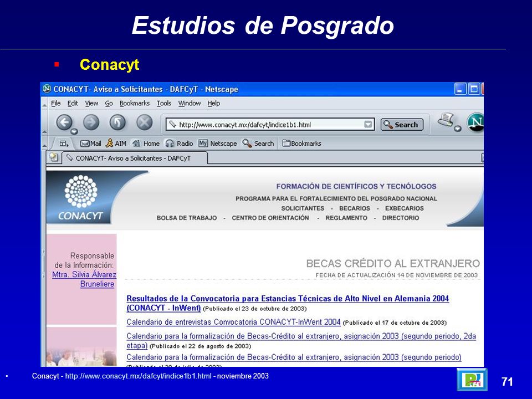The height and width of the screenshot is (399, 532).
Task: Open the last Calendario formalización (segundo periodo) link
Action: pos(294,357)
